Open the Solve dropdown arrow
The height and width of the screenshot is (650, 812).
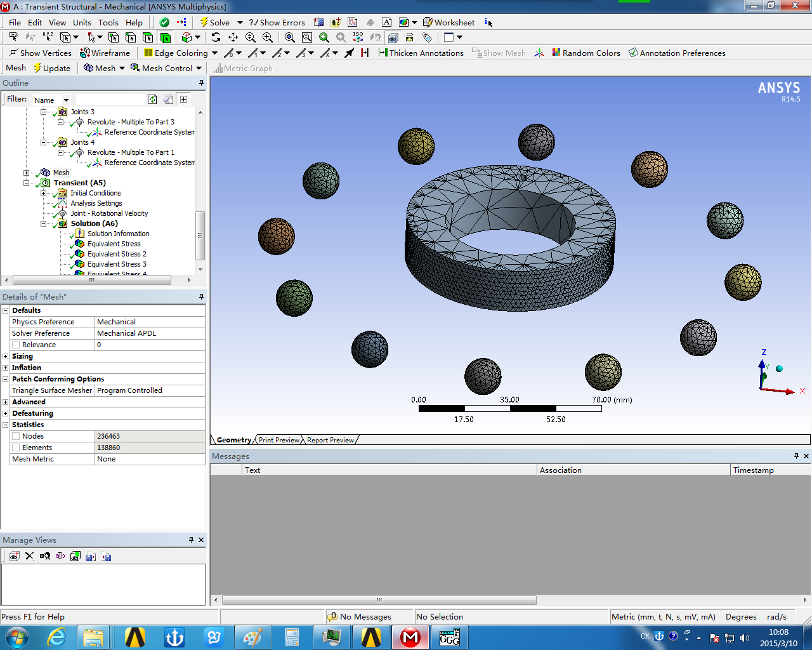pos(240,22)
